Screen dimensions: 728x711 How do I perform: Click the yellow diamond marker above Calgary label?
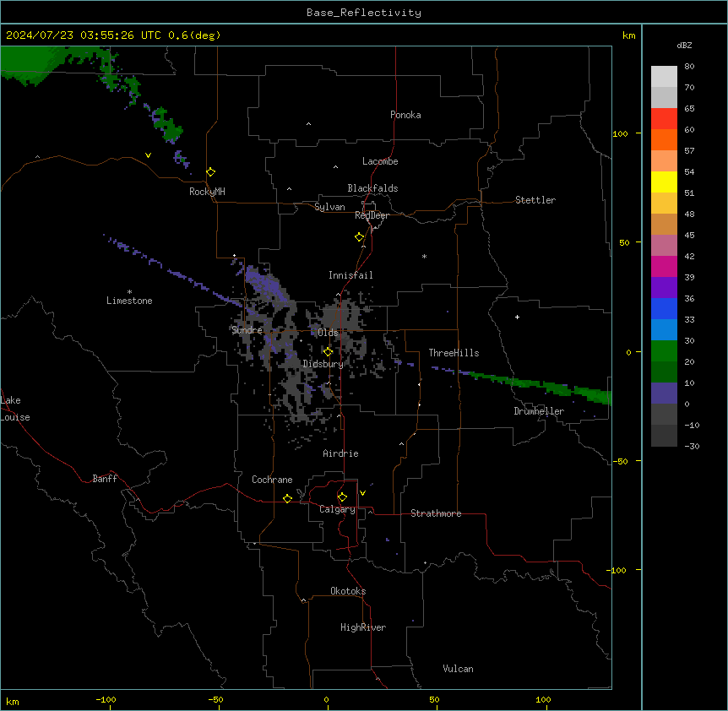tap(342, 497)
